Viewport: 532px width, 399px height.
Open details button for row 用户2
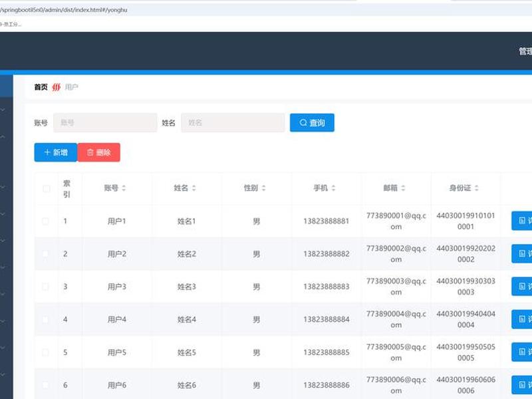pos(522,254)
